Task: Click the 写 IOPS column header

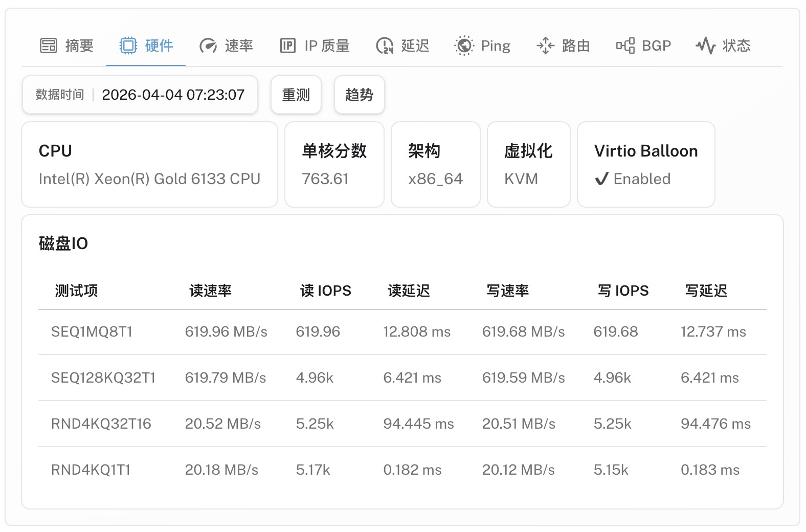Action: click(x=623, y=291)
